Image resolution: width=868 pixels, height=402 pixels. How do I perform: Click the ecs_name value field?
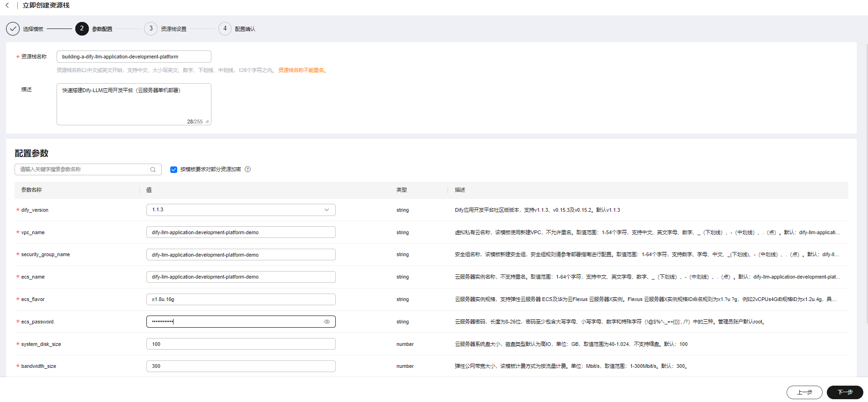[241, 277]
